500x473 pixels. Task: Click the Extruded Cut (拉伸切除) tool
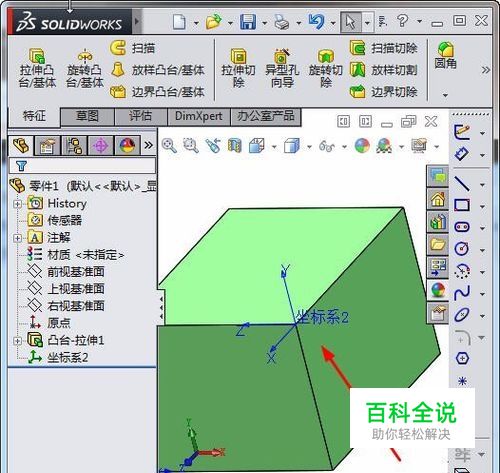point(238,68)
